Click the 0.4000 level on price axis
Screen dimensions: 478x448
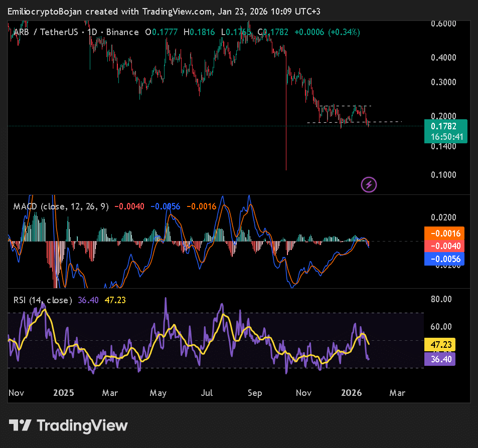coord(443,58)
